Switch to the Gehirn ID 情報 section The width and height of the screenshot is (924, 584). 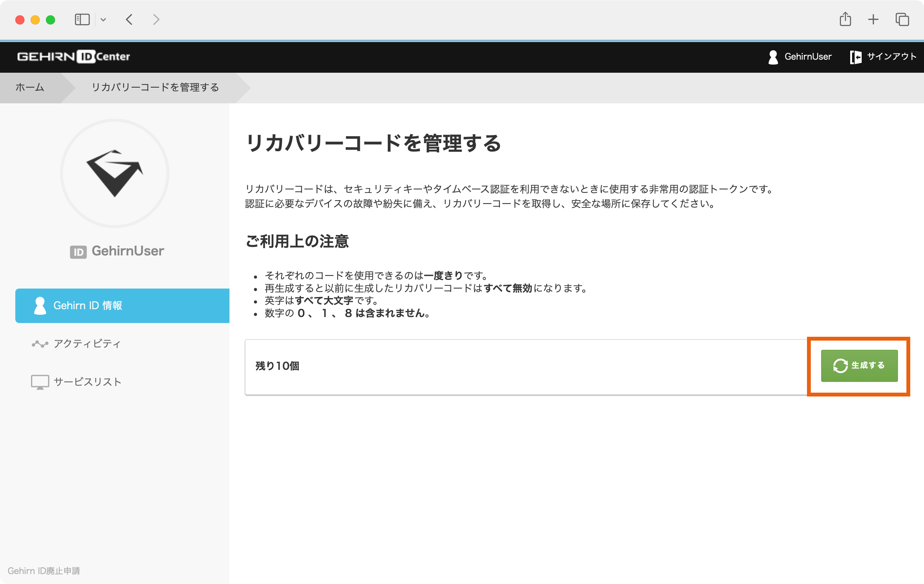[88, 305]
